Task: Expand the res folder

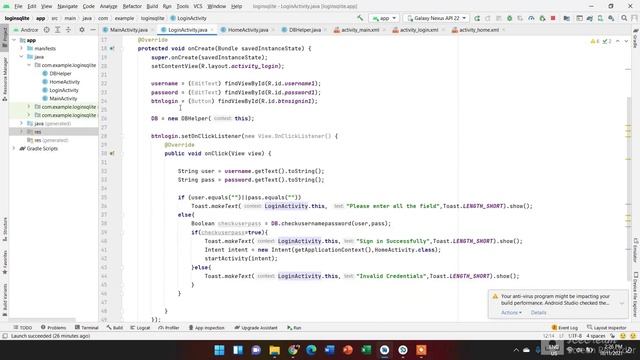Action: point(22,131)
